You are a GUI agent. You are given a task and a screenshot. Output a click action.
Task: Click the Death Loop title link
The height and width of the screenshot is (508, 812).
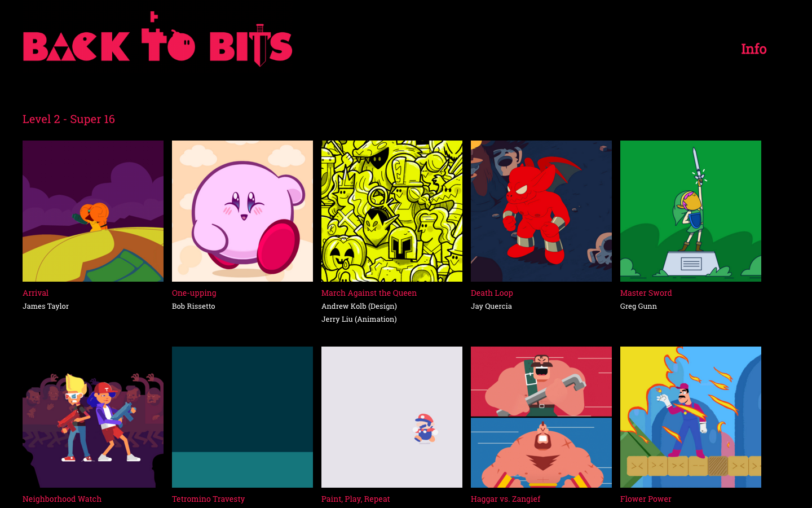(x=492, y=293)
